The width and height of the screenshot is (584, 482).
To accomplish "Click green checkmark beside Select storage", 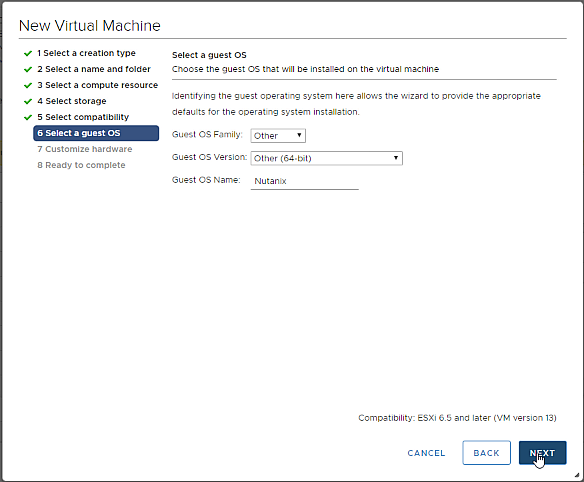I will (28, 102).
